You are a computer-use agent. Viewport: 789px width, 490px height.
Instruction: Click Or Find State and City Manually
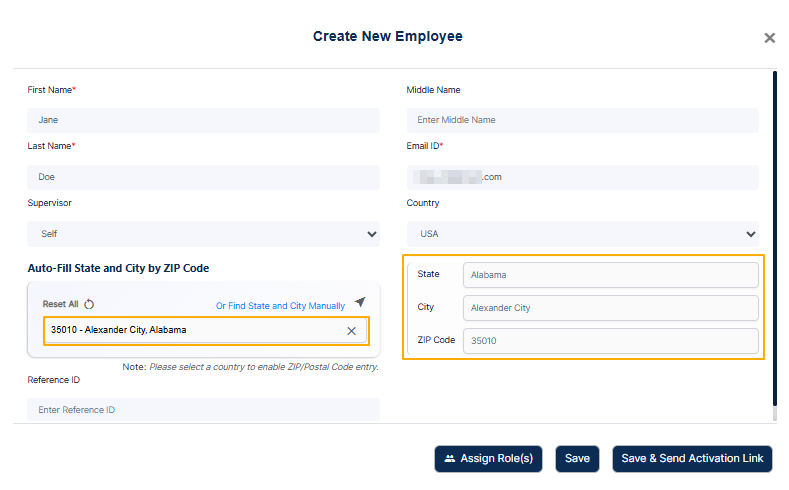(280, 306)
